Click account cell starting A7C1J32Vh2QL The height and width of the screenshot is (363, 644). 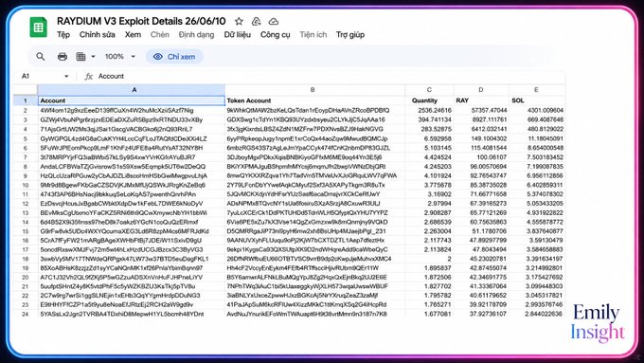coord(132,278)
